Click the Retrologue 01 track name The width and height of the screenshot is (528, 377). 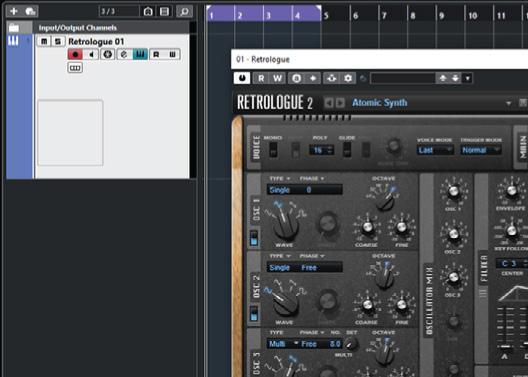pyautogui.click(x=96, y=41)
